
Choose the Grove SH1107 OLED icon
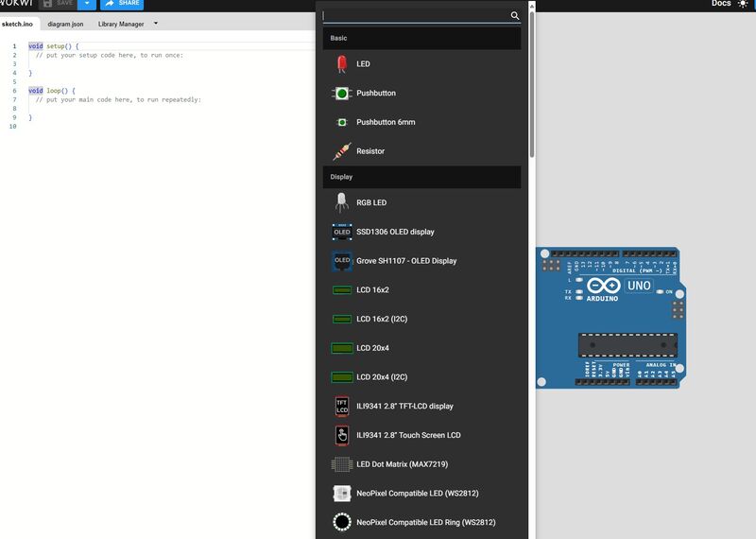(x=342, y=261)
